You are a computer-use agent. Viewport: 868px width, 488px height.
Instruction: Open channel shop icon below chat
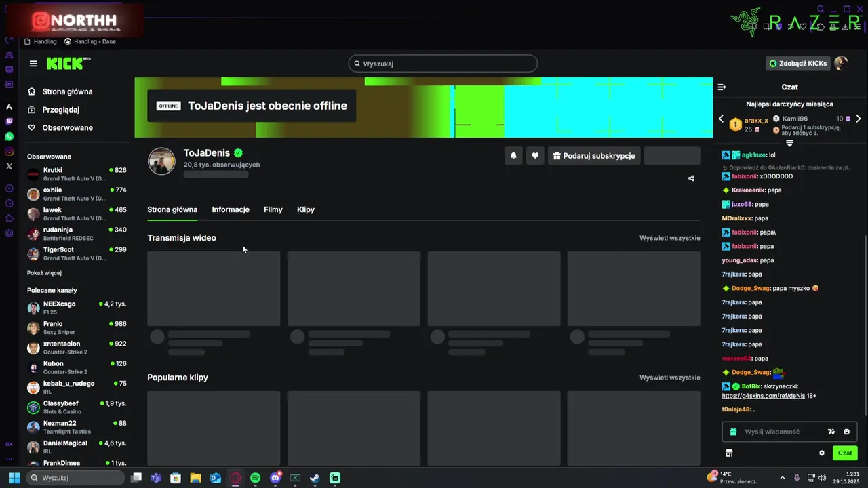[729, 453]
